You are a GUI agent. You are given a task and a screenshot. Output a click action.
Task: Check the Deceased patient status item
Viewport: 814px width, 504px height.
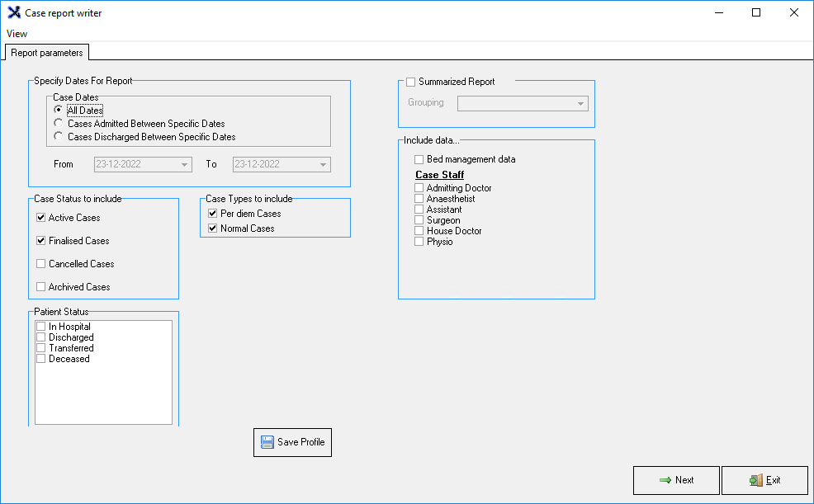point(41,359)
